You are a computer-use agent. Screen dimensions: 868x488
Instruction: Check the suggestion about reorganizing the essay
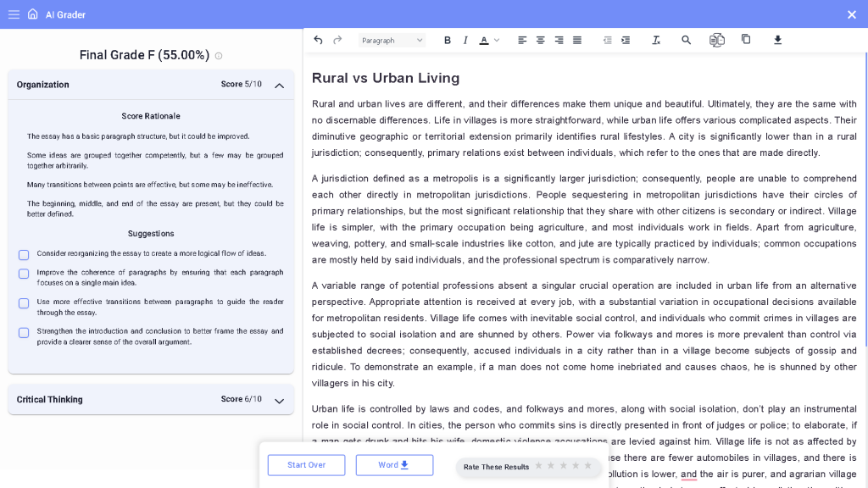(x=23, y=253)
